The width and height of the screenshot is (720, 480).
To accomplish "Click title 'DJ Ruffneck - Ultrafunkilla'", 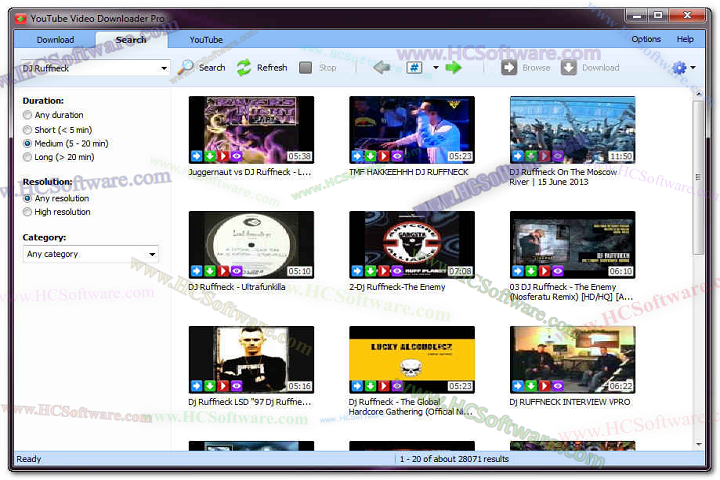I will point(236,287).
